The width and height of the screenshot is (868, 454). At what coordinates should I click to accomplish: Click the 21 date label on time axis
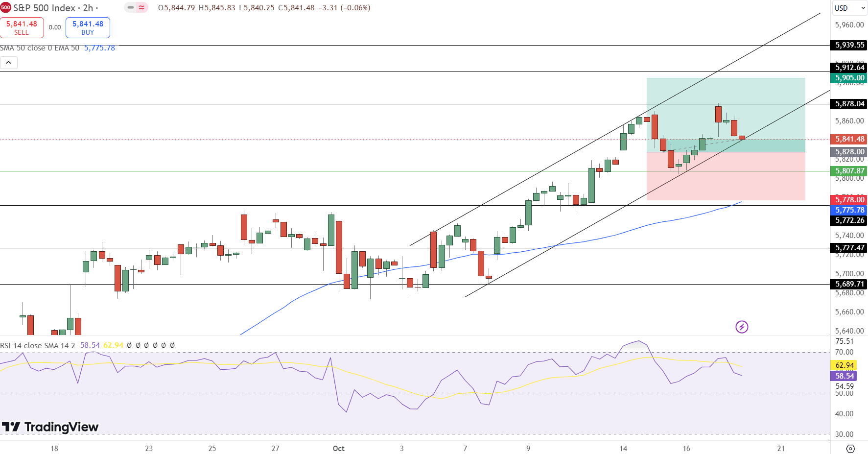pos(781,448)
